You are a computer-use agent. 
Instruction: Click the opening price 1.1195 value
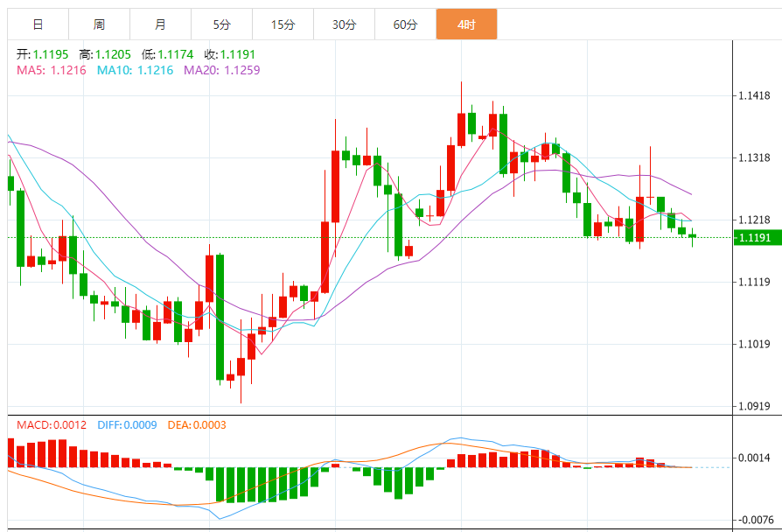click(51, 54)
